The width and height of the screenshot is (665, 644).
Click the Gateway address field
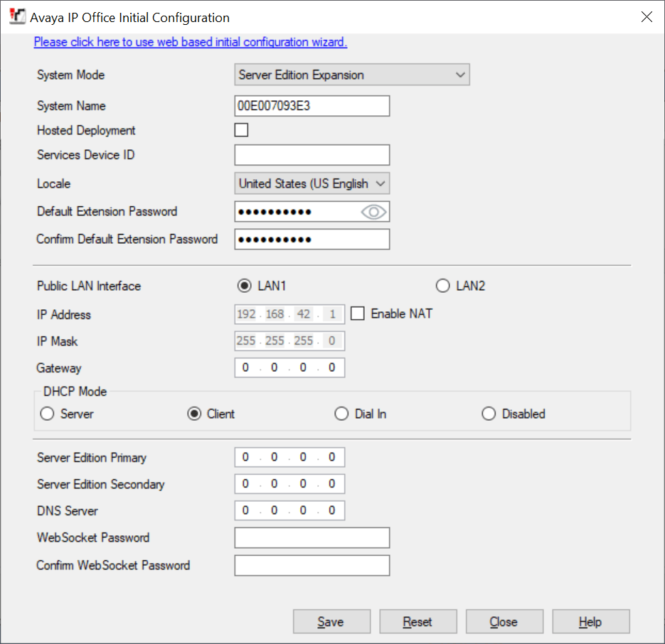(x=289, y=367)
